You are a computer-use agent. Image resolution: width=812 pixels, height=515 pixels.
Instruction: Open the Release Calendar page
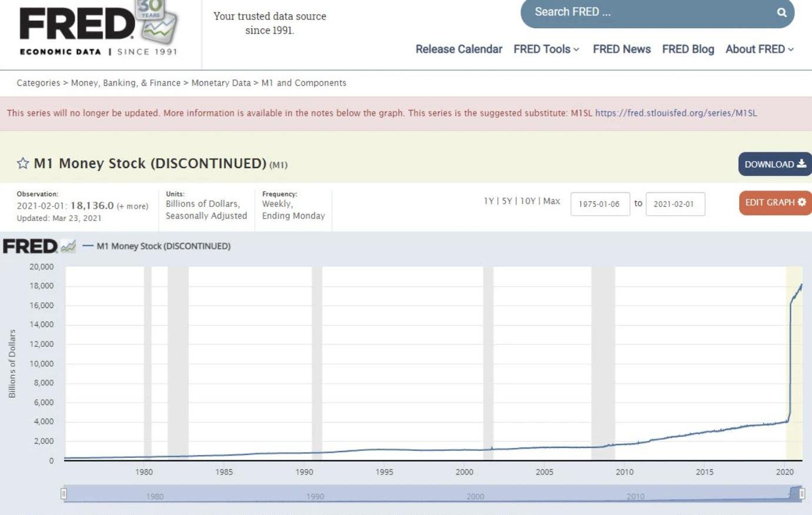click(x=459, y=49)
